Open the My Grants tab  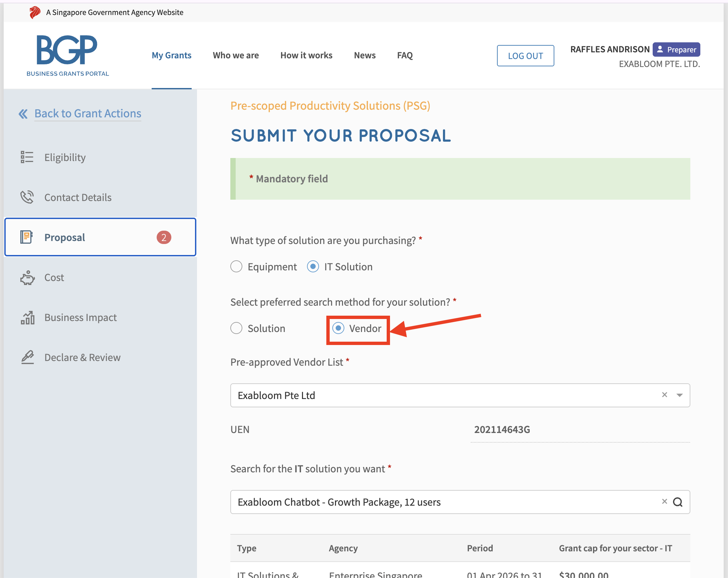click(x=172, y=55)
